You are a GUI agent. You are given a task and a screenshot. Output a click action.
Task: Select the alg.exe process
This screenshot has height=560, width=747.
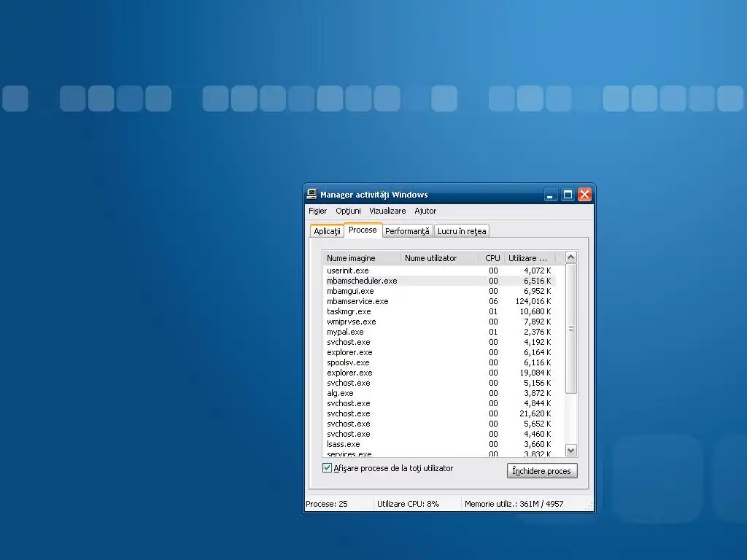438,393
